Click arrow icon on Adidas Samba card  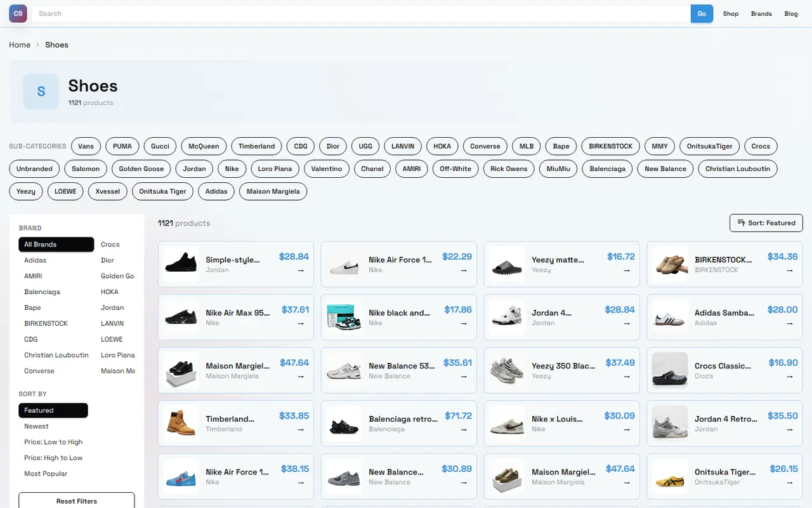[x=790, y=323]
